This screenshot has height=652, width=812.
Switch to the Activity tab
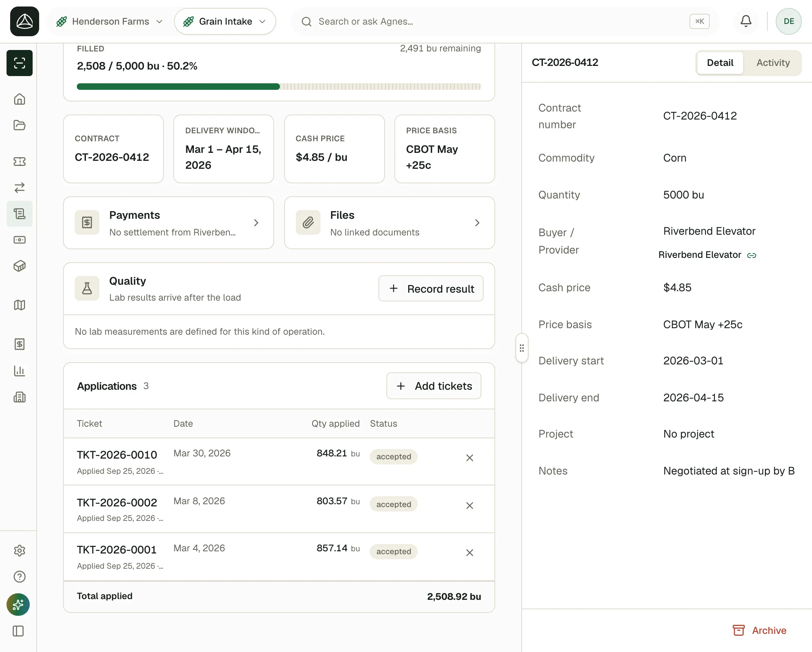point(773,63)
